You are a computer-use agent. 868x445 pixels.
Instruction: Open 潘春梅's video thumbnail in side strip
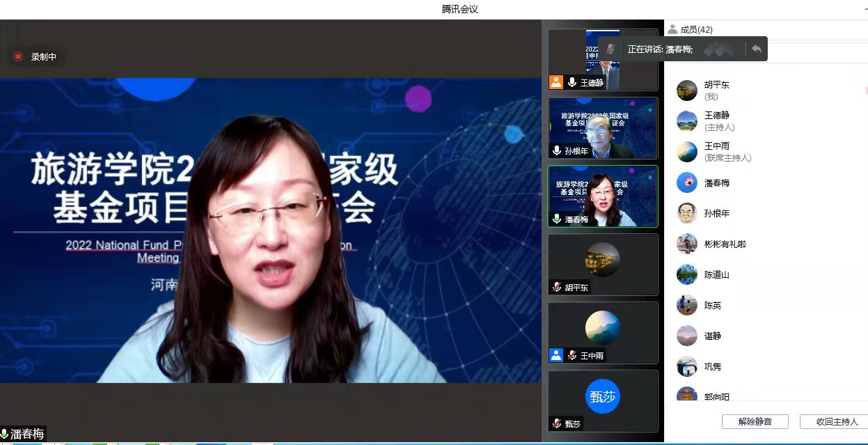(x=603, y=195)
